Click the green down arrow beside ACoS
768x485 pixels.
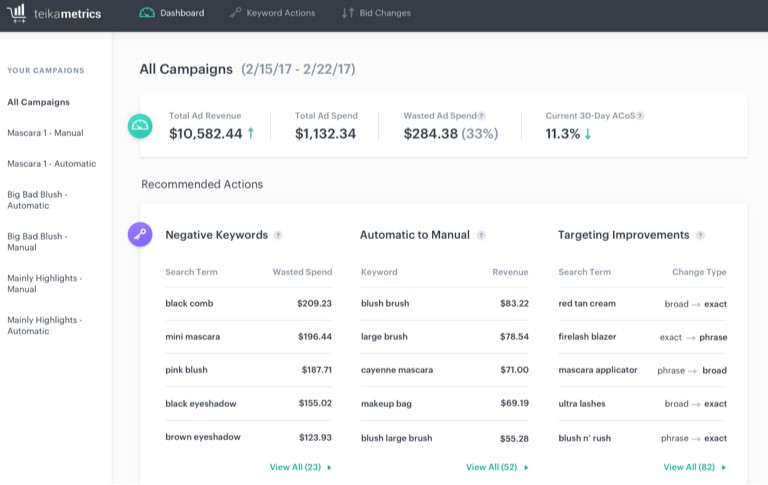pyautogui.click(x=588, y=134)
